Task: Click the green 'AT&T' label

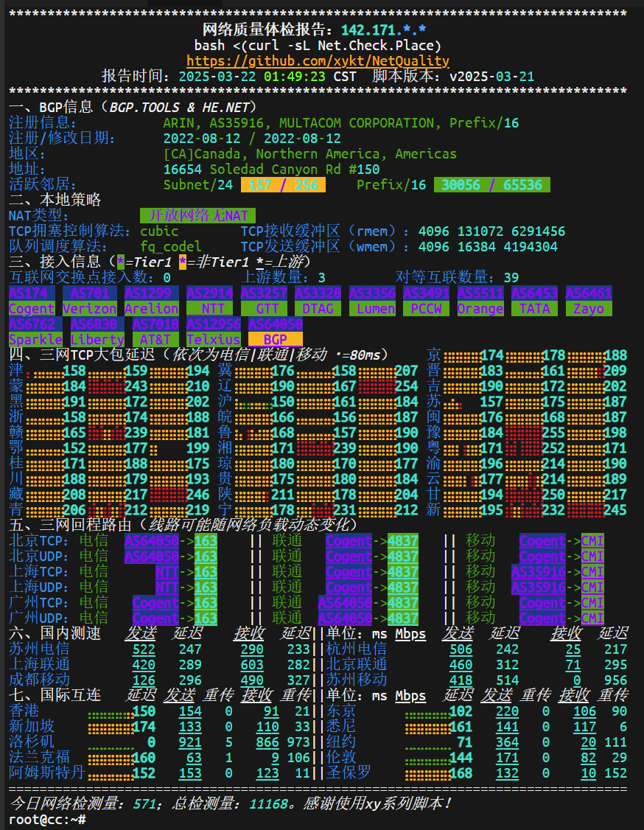Action: (x=155, y=339)
